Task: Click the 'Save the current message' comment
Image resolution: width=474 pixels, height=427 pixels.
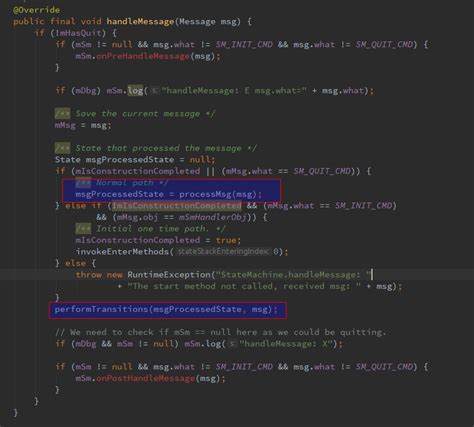Action: (x=135, y=114)
